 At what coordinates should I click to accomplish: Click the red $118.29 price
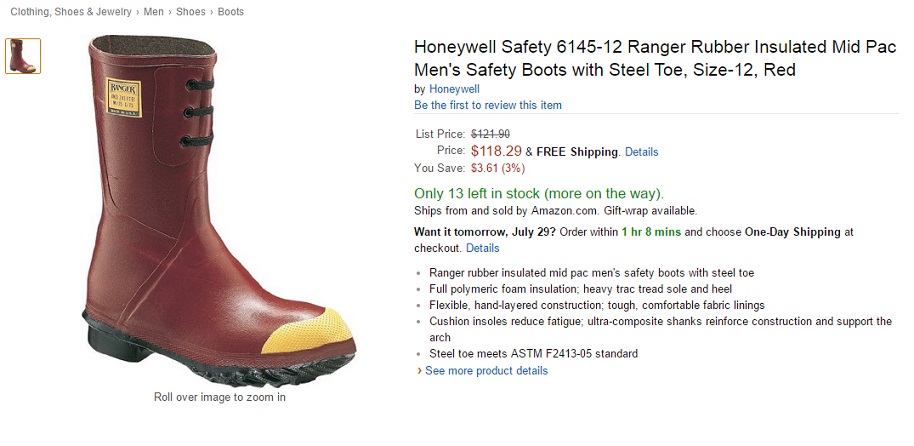pyautogui.click(x=496, y=151)
